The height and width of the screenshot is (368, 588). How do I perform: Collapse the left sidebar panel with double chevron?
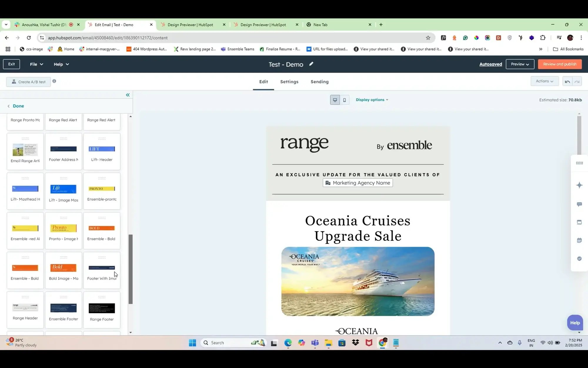(128, 95)
